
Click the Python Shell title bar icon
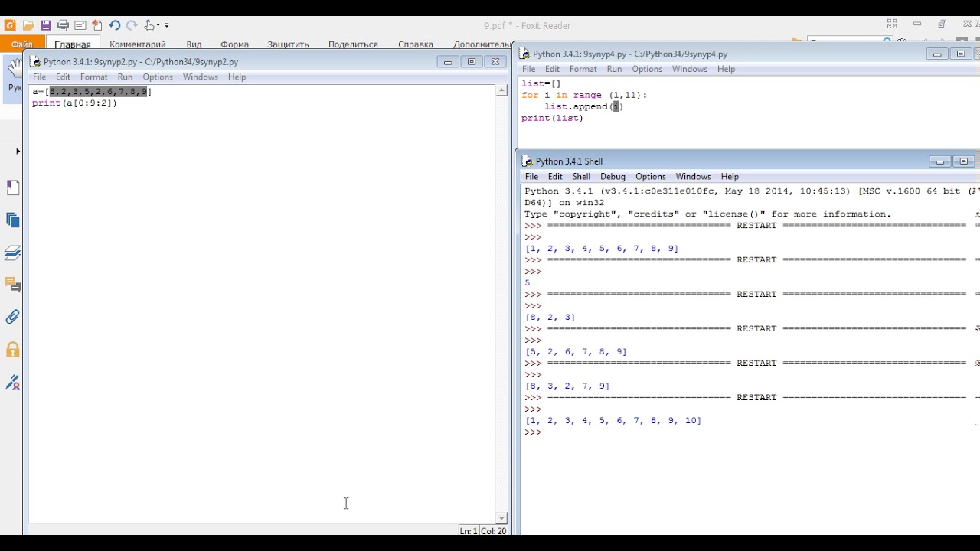(x=527, y=161)
